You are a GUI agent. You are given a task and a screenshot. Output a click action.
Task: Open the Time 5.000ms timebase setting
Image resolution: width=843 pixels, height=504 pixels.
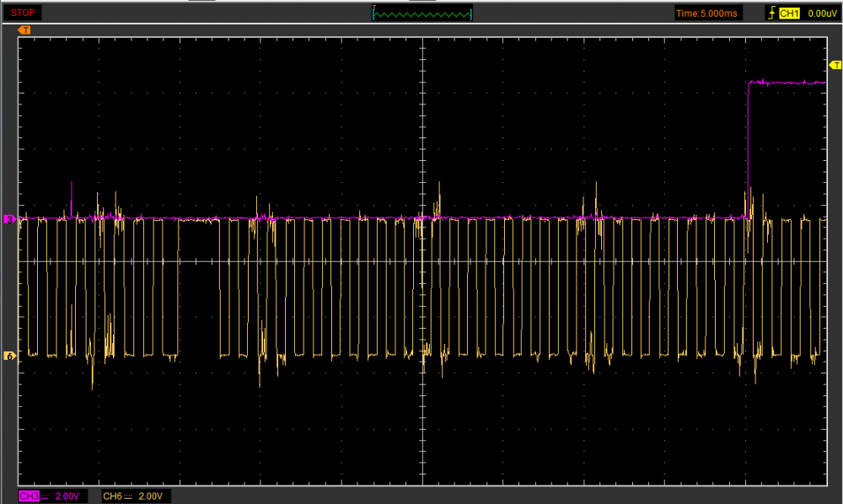(x=708, y=13)
